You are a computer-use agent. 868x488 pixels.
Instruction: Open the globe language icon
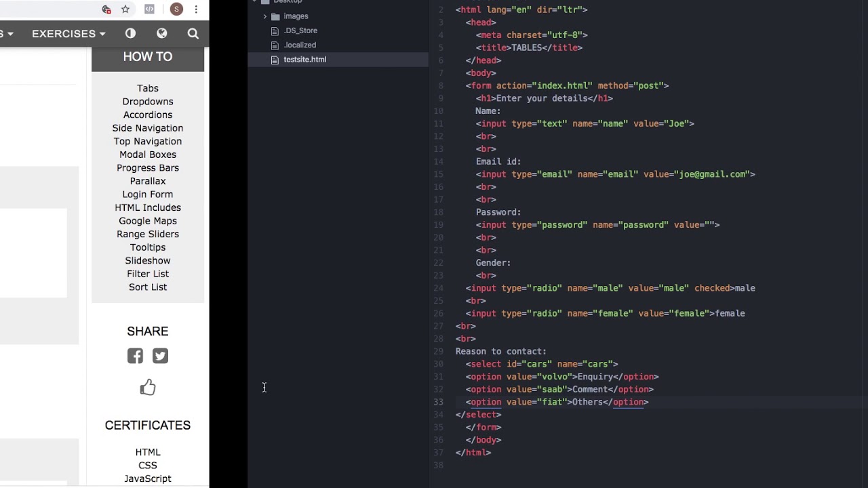(x=161, y=33)
